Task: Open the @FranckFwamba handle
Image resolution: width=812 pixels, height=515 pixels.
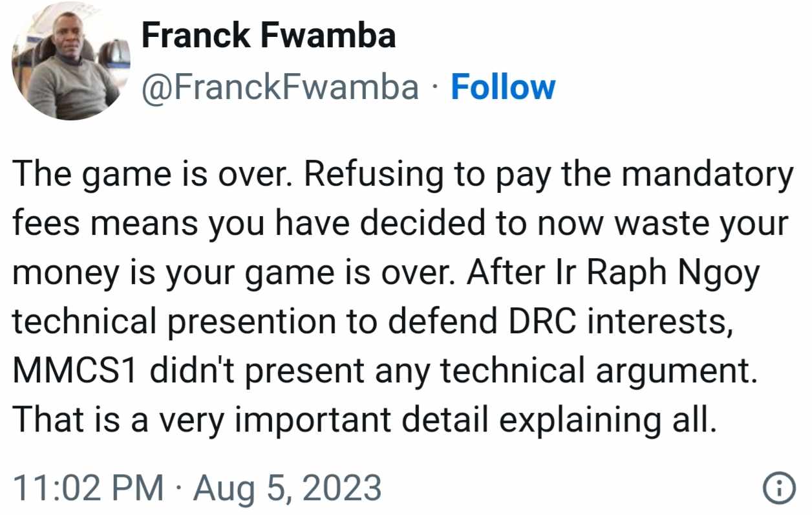Action: coord(279,87)
